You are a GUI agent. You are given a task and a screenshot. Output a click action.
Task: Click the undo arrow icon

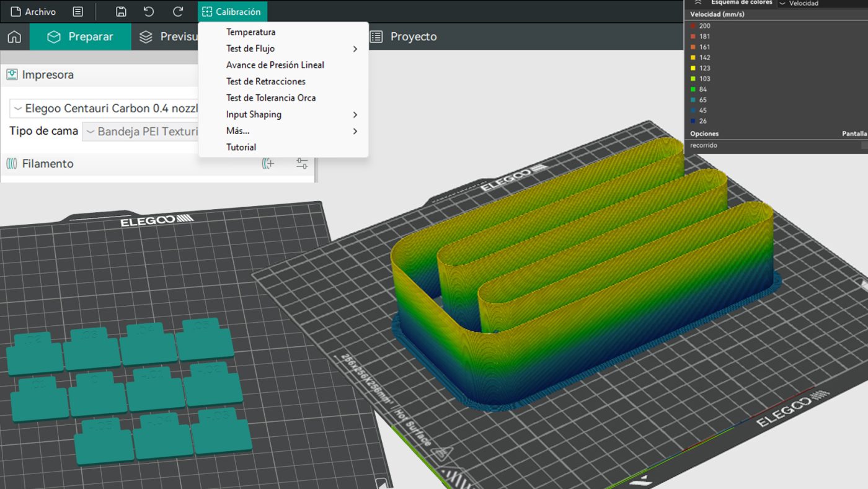click(x=149, y=12)
